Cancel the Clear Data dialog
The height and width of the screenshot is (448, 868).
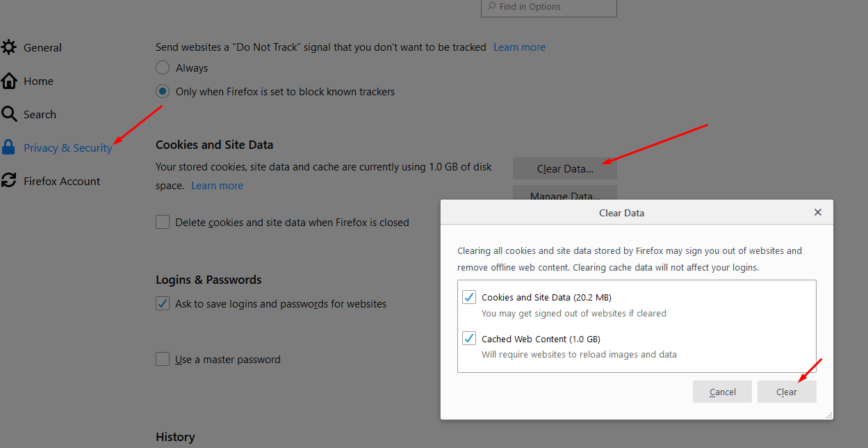(721, 391)
